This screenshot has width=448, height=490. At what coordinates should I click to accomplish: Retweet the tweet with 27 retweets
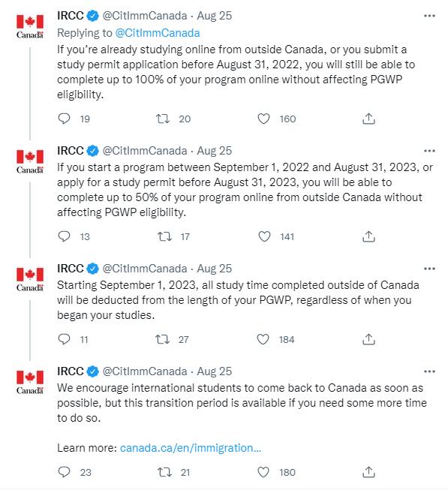[x=162, y=339]
